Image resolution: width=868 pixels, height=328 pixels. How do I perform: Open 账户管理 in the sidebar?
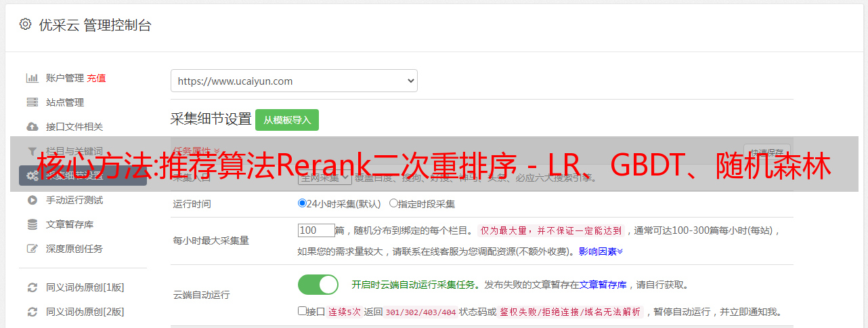(x=65, y=78)
